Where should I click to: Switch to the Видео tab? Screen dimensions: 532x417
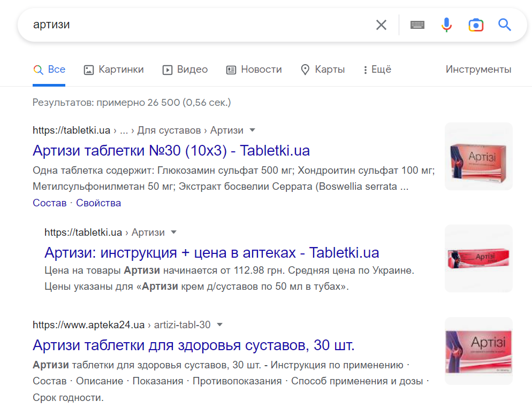point(185,69)
